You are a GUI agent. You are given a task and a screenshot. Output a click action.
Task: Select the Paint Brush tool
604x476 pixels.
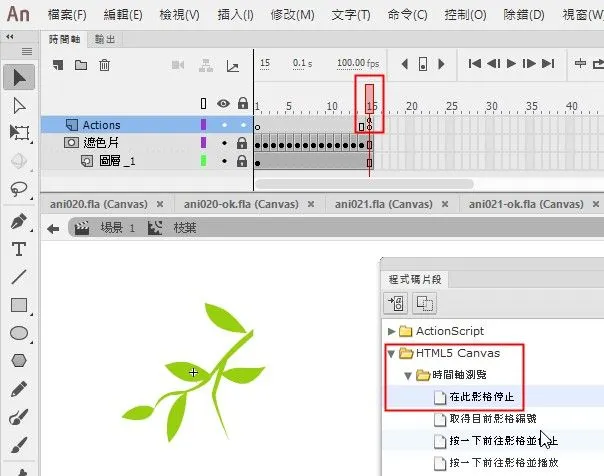click(19, 417)
